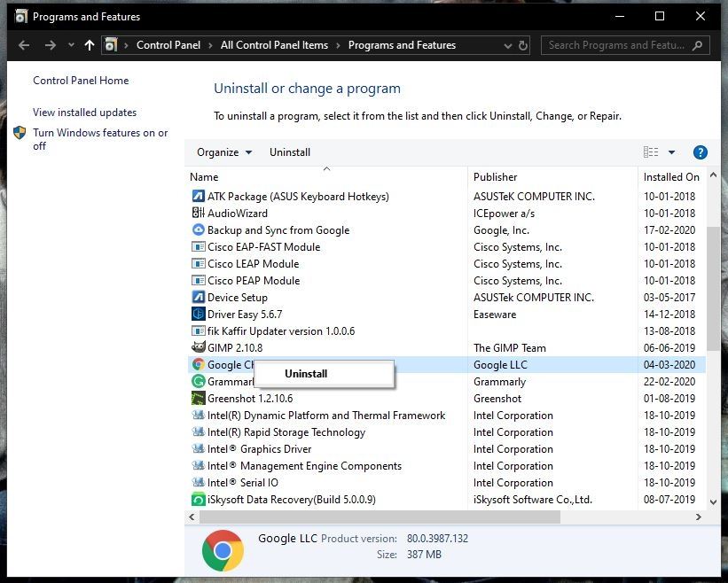Image resolution: width=728 pixels, height=583 pixels.
Task: Click the Backup and Sync cloud icon
Action: point(199,229)
